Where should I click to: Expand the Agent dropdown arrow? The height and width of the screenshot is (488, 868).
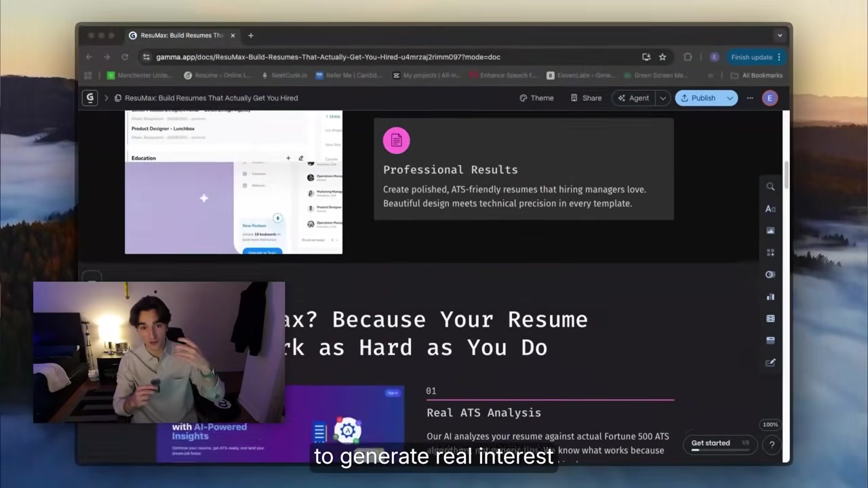tap(663, 98)
